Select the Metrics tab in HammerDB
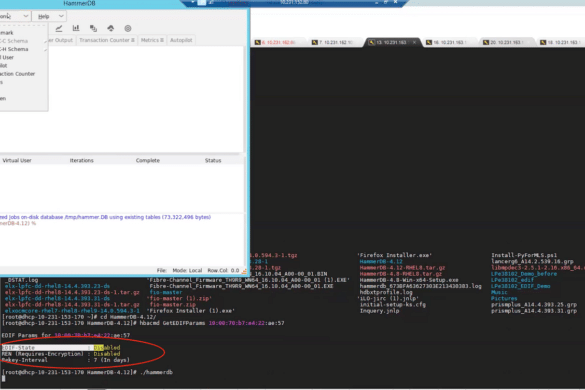The height and width of the screenshot is (390, 585). point(152,40)
